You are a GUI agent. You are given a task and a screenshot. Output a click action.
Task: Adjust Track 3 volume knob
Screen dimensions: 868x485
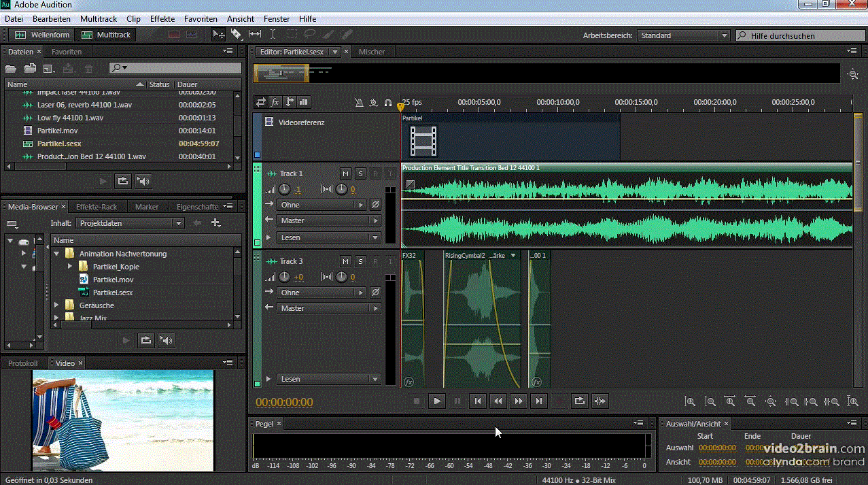click(x=285, y=277)
